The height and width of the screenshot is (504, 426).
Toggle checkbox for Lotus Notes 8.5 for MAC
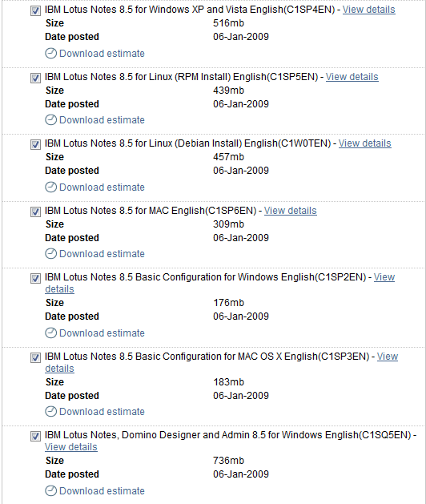click(36, 212)
